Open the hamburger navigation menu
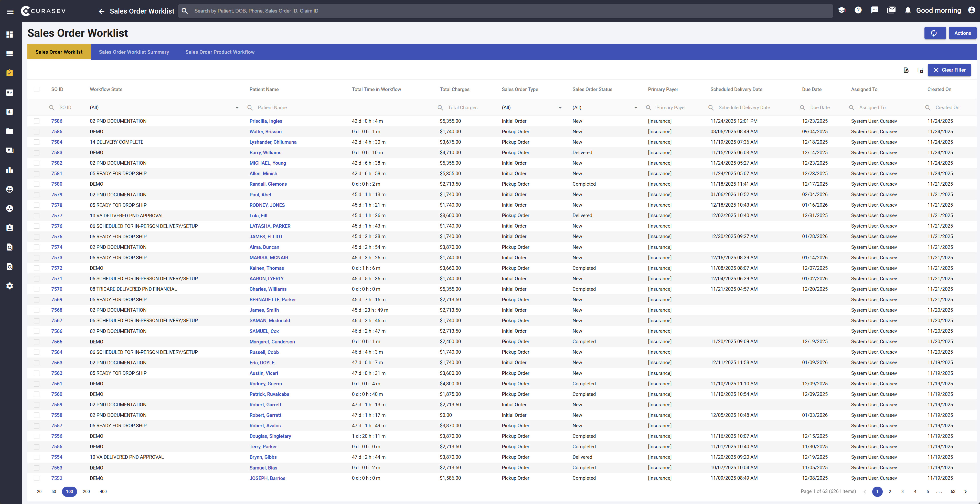980x504 pixels. click(x=10, y=12)
